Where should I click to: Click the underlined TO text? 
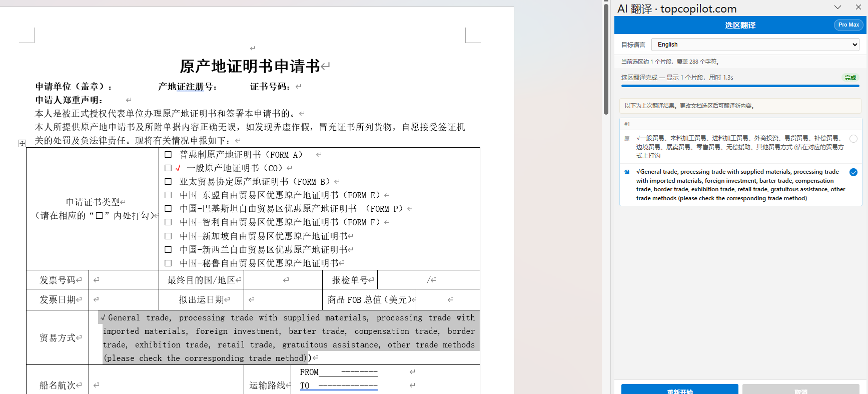point(305,385)
